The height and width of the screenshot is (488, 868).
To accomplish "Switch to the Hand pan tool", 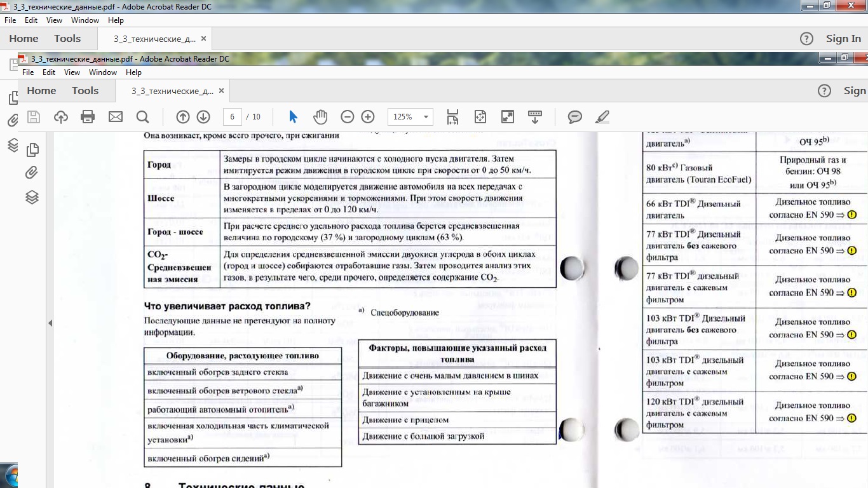I will (x=320, y=117).
